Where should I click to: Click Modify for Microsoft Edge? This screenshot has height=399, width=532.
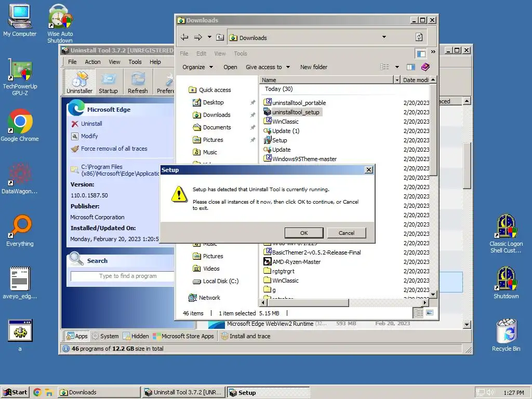pos(85,136)
